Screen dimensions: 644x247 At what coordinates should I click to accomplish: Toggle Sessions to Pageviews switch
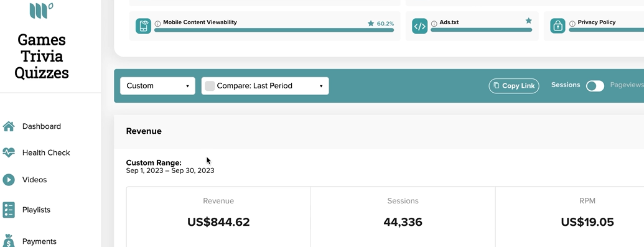(595, 85)
